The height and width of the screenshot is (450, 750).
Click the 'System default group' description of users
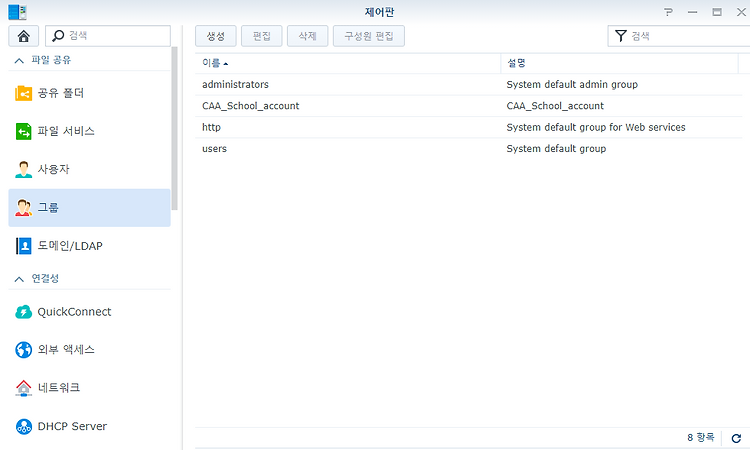[x=556, y=149]
